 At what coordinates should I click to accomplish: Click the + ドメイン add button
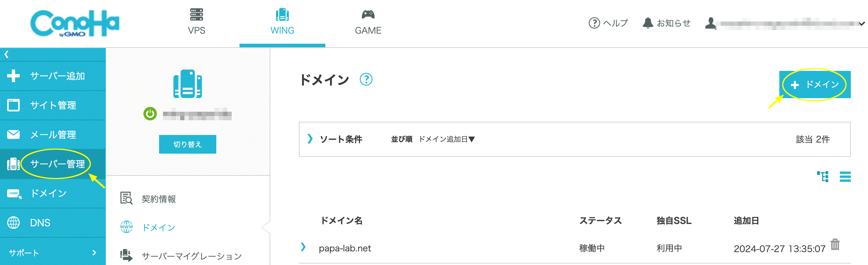coord(815,85)
